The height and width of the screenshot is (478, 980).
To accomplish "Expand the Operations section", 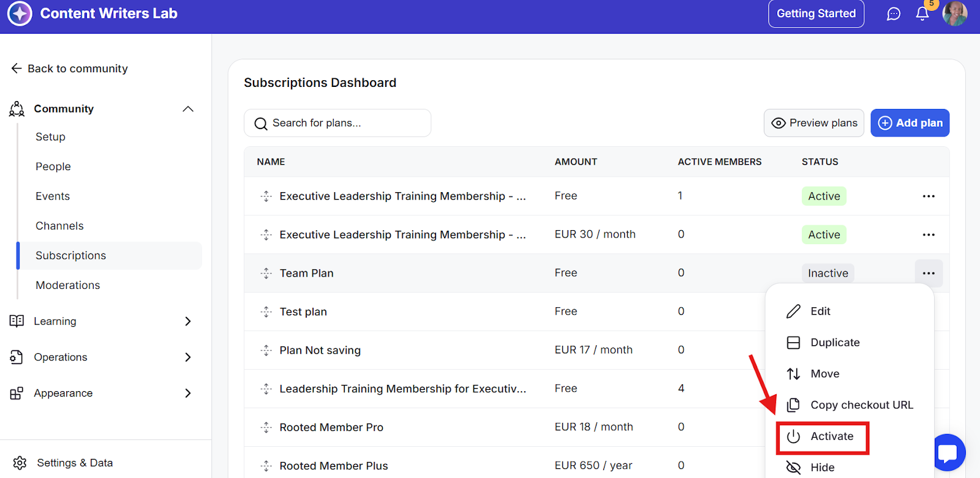I will 188,357.
